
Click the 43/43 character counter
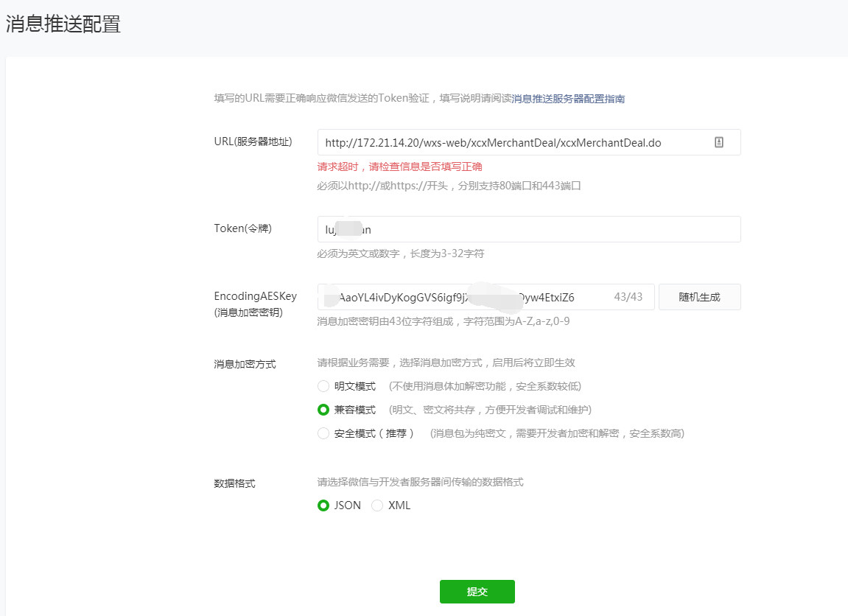point(628,297)
